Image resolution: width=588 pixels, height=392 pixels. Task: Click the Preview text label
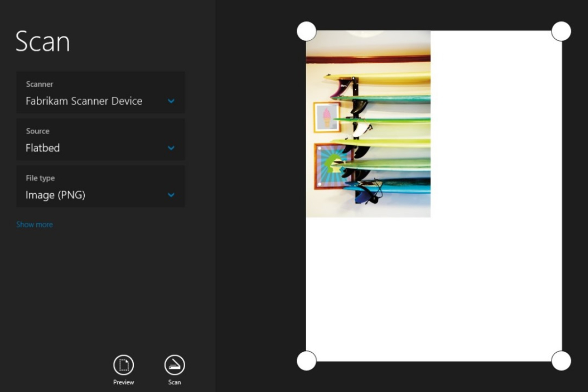tap(123, 382)
